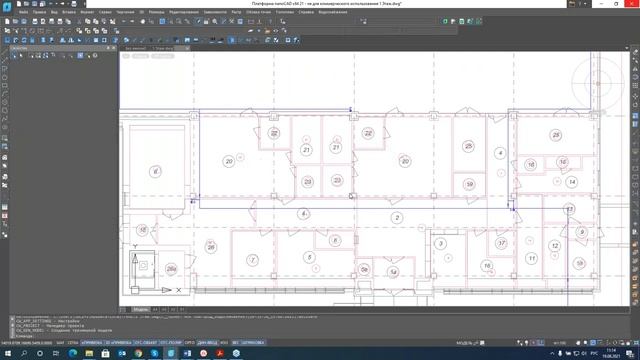Open the drawing scale m1:100 dropdown
Image resolution: width=640 pixels, height=360 pixels.
tap(560, 343)
